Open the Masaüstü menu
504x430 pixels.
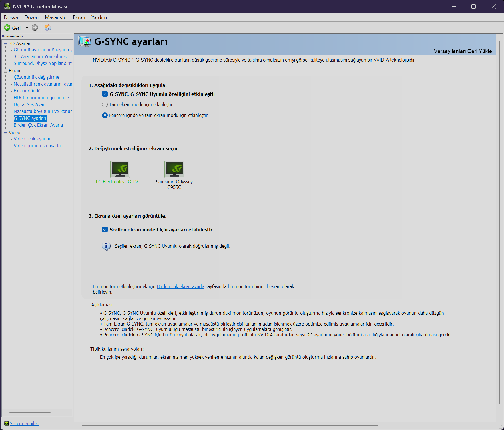pos(56,17)
